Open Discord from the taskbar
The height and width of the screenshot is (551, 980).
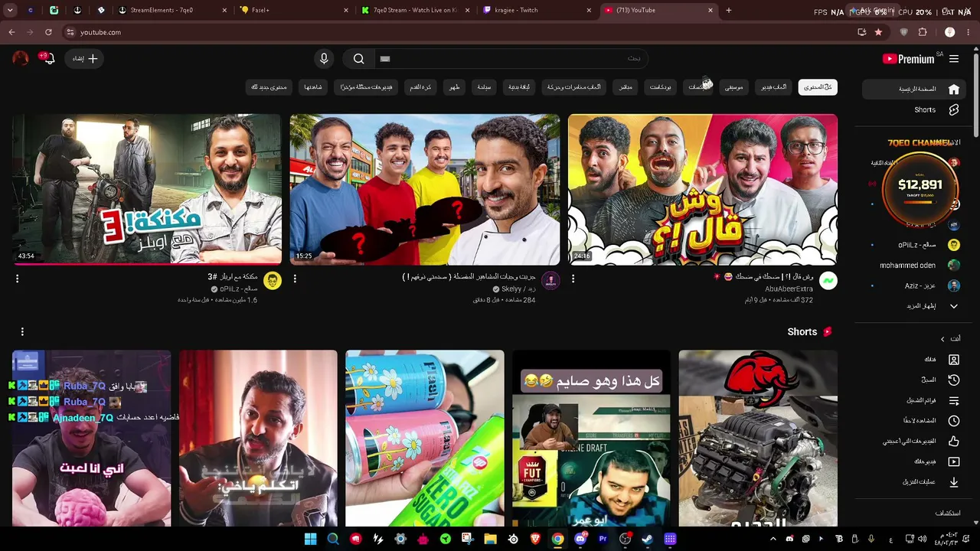pyautogui.click(x=580, y=539)
